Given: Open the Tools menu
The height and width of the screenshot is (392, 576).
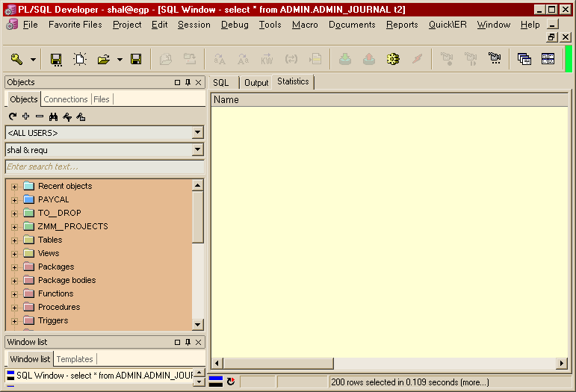Looking at the screenshot, I should click(270, 25).
